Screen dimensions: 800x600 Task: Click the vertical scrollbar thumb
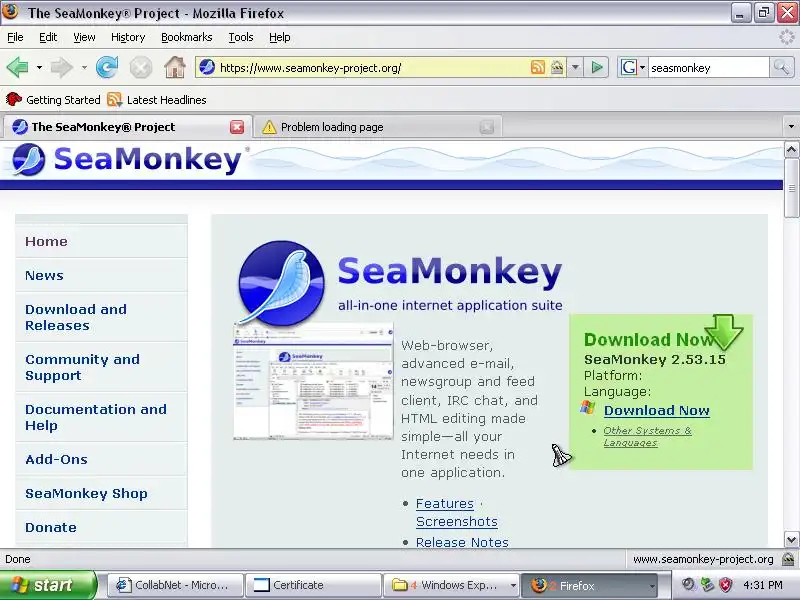pos(791,188)
